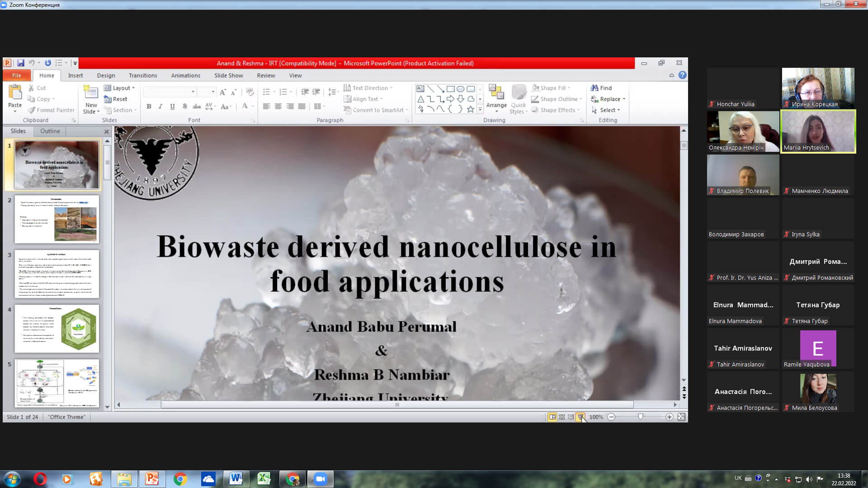Select the Center align text icon
The width and height of the screenshot is (868, 488).
(278, 107)
